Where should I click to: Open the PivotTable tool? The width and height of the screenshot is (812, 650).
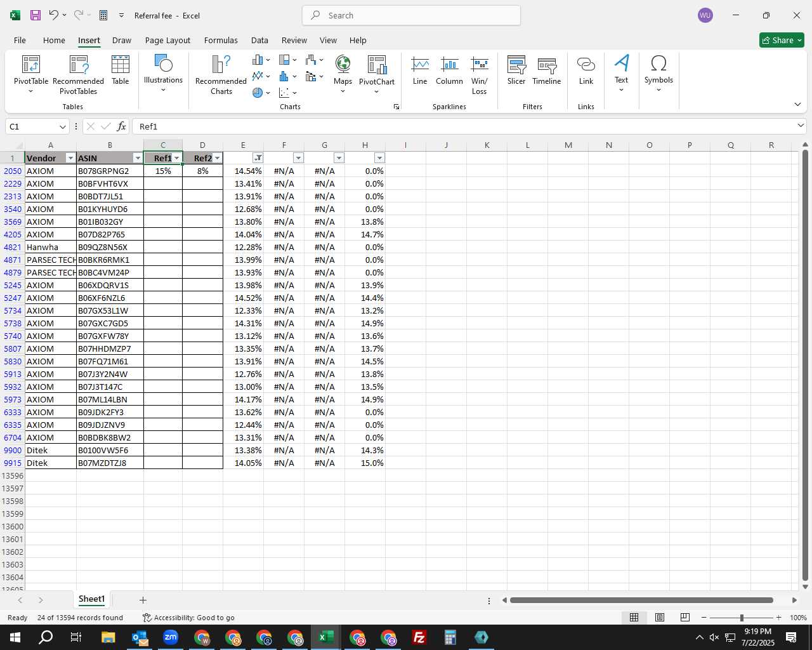pos(31,74)
